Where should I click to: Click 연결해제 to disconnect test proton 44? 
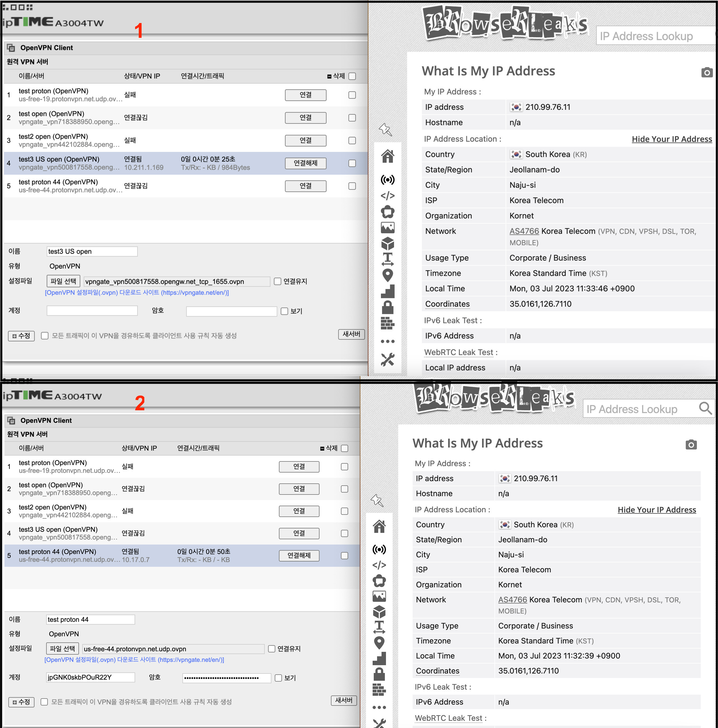299,555
